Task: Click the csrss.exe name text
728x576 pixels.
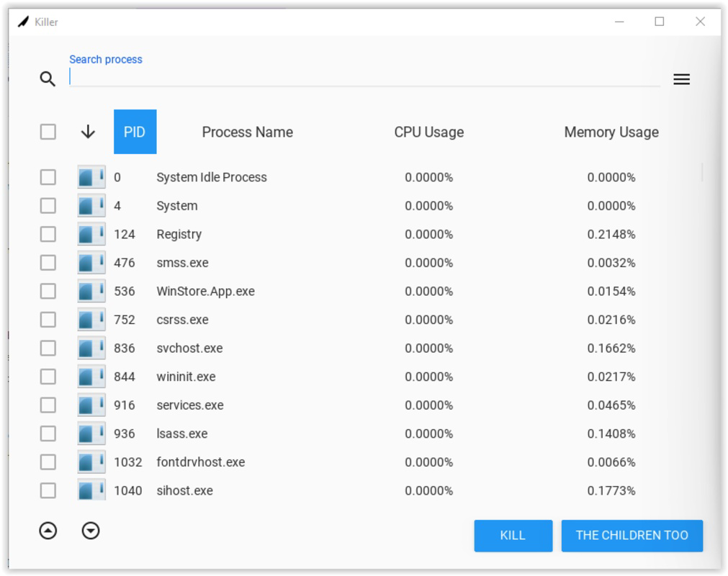Action: [x=182, y=320]
